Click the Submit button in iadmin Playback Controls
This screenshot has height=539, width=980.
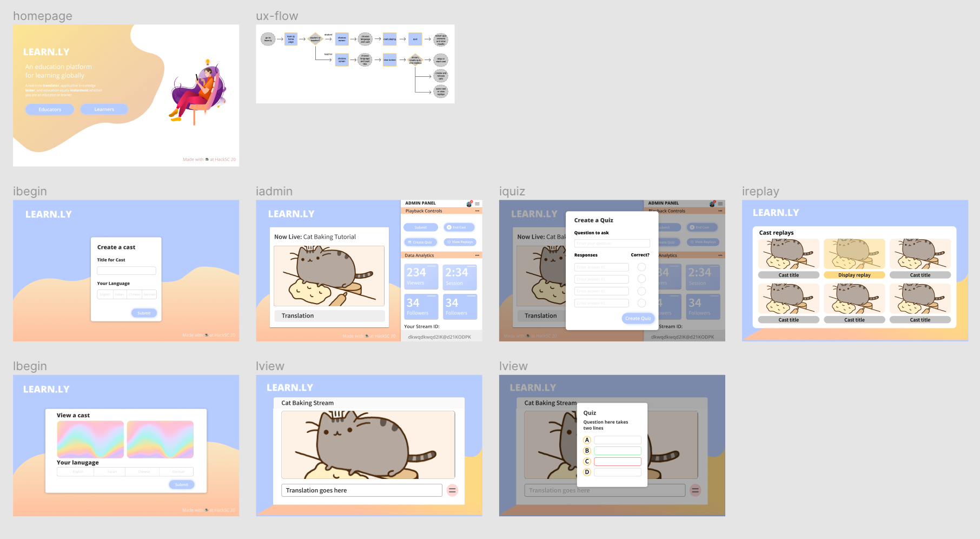421,227
